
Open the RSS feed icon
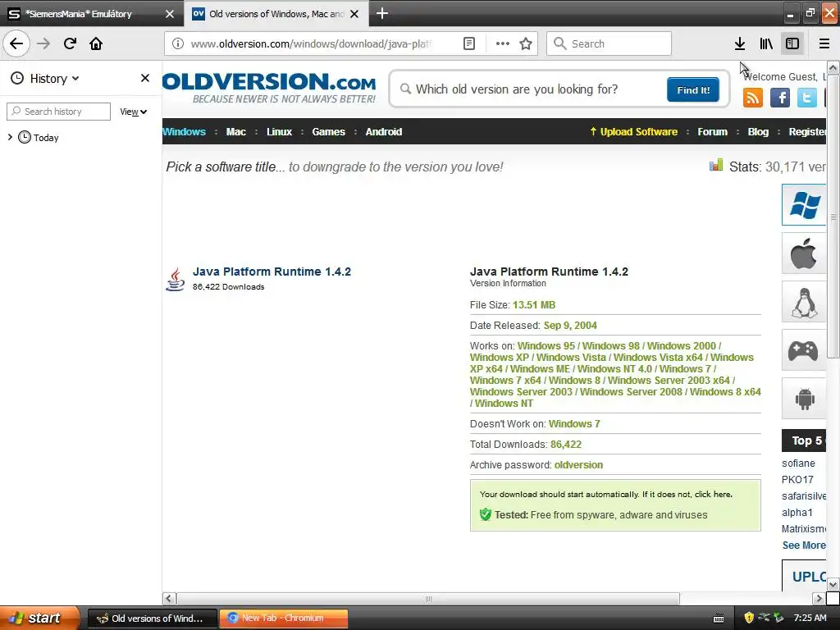tap(753, 98)
